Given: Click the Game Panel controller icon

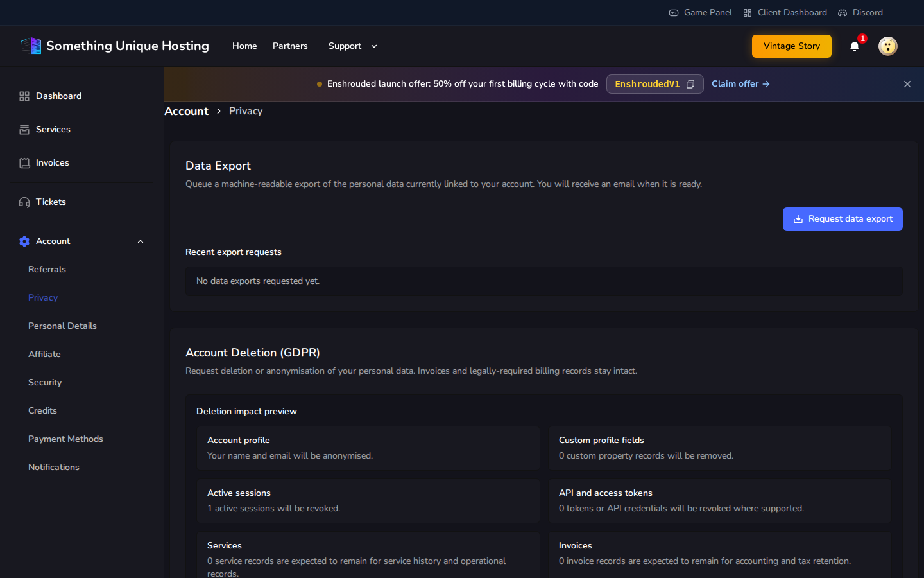Looking at the screenshot, I should (674, 13).
